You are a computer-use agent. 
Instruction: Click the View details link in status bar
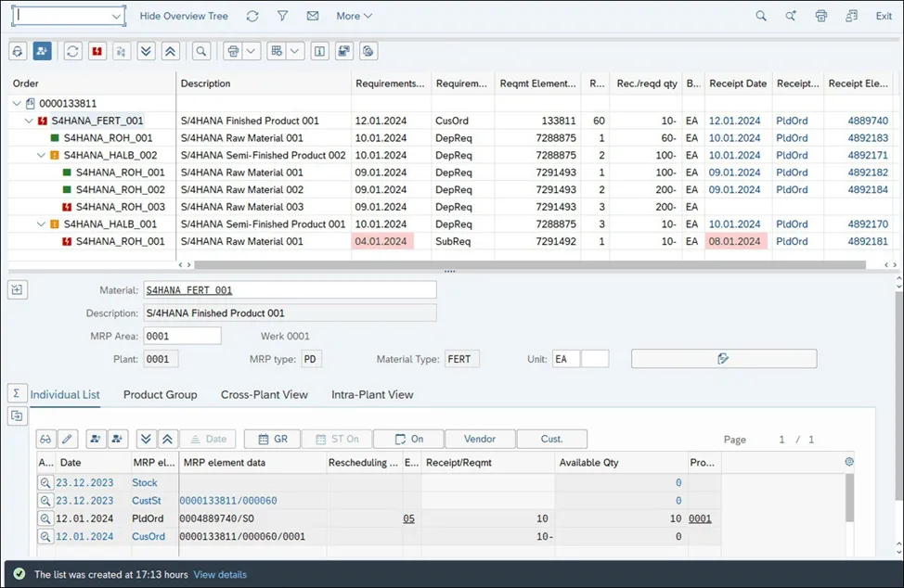click(x=220, y=574)
